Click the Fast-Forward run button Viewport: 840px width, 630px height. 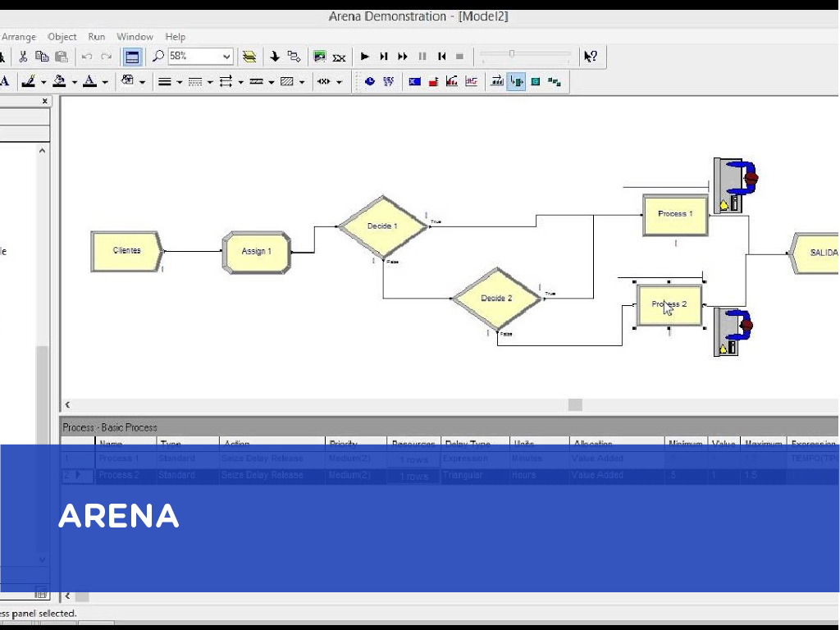tap(403, 57)
